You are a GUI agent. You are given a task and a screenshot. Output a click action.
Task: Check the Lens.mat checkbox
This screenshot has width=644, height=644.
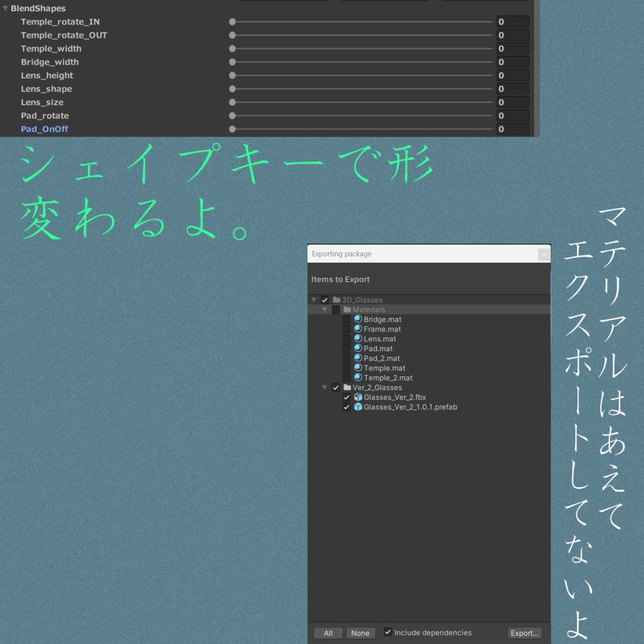[347, 339]
